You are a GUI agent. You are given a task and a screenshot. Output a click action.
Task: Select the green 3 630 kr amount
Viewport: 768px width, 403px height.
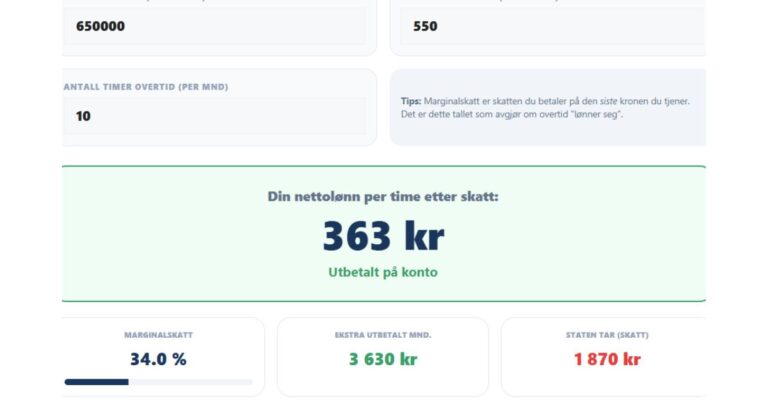pyautogui.click(x=383, y=359)
